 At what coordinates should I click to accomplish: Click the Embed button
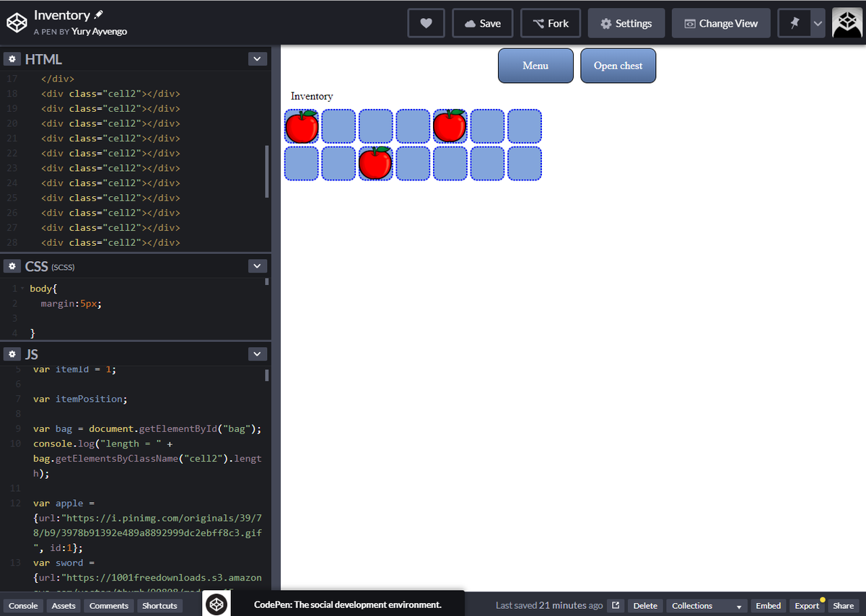click(768, 605)
